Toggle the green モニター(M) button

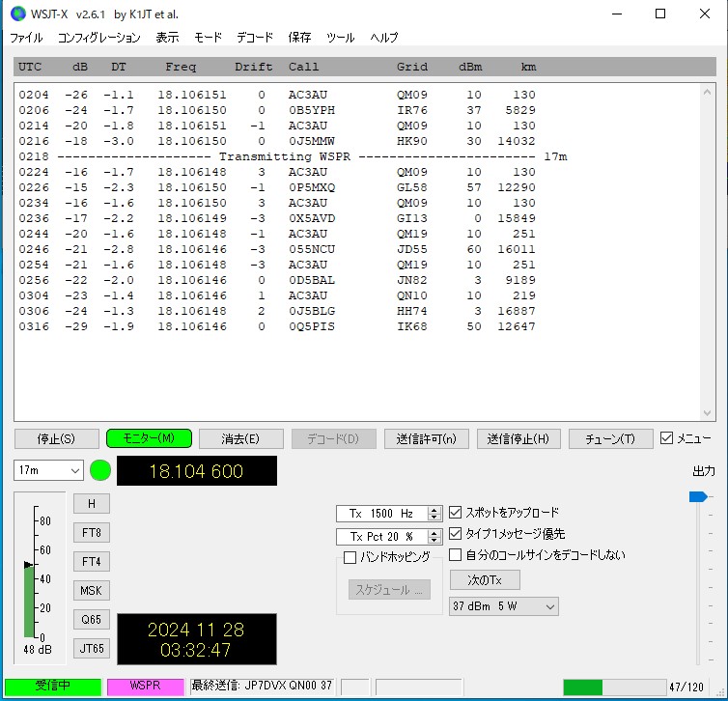pyautogui.click(x=149, y=438)
